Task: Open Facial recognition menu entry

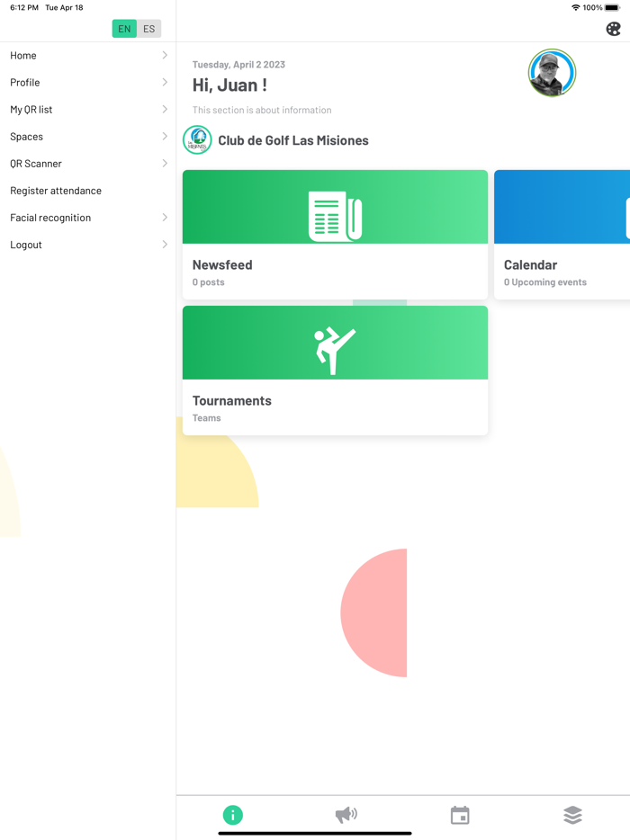Action: click(x=88, y=218)
